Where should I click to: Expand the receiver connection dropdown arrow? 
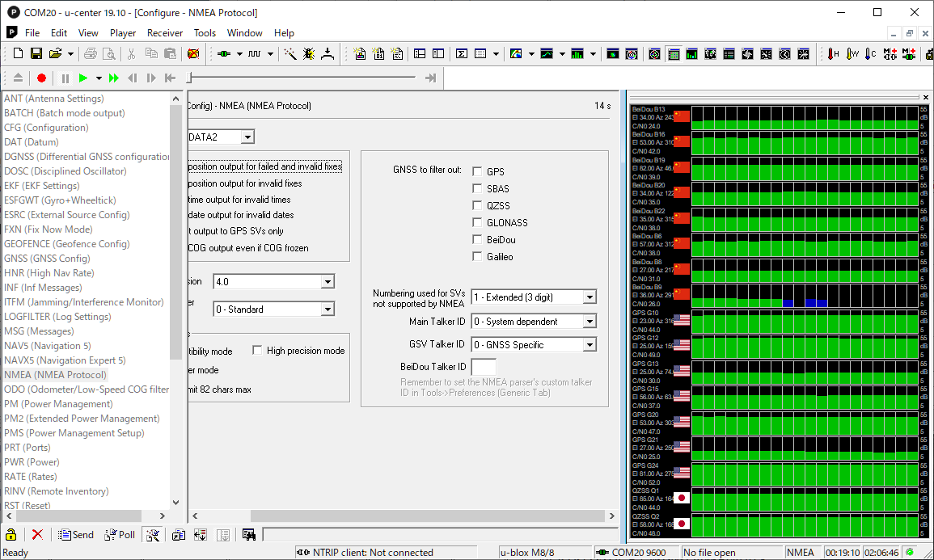(239, 54)
